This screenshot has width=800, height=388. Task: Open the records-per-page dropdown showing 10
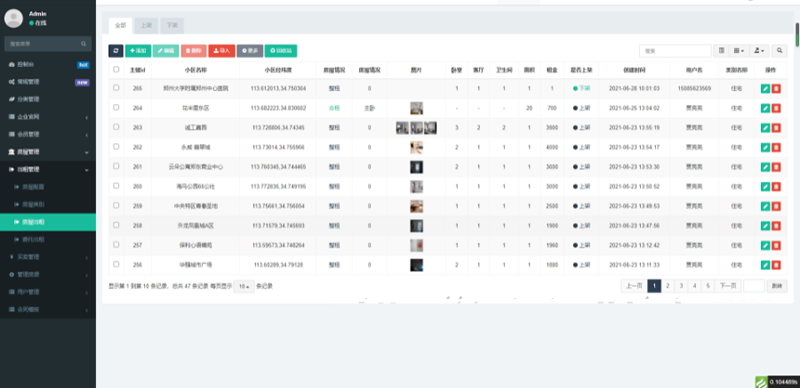244,286
